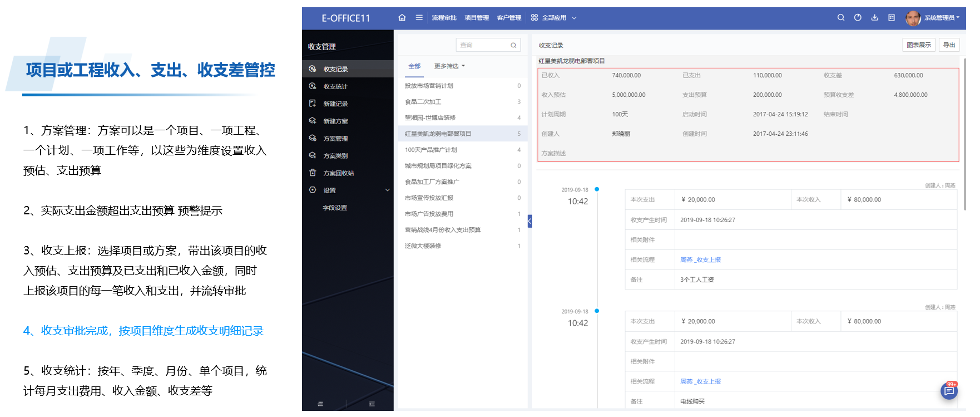980x417 pixels.
Task: Click the 200,000.00 支出预算 value
Action: click(768, 95)
